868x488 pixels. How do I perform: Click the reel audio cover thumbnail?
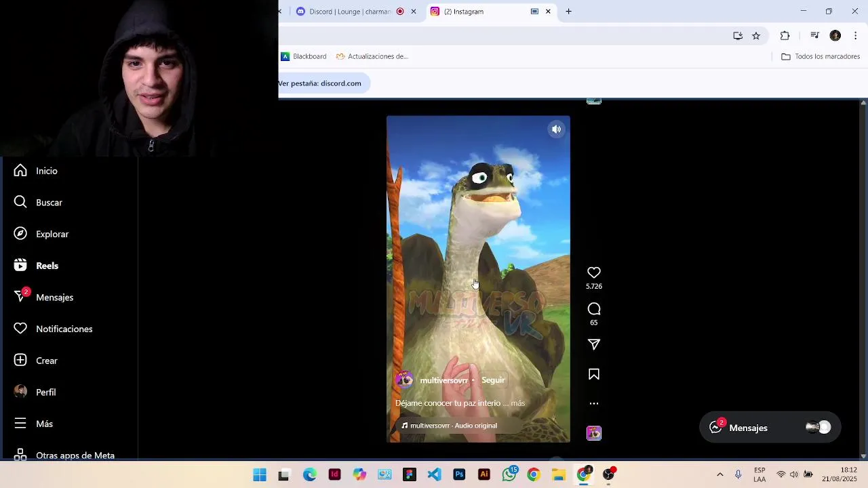click(x=594, y=433)
